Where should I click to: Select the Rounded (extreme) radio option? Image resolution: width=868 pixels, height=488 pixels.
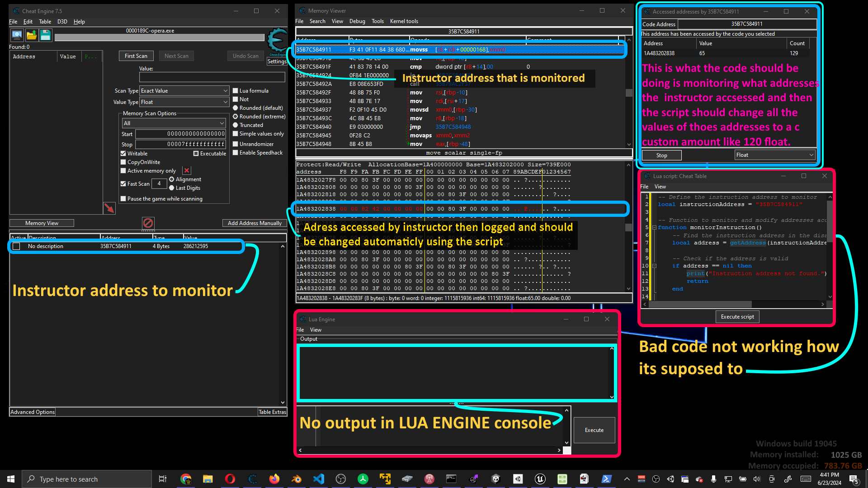(236, 116)
